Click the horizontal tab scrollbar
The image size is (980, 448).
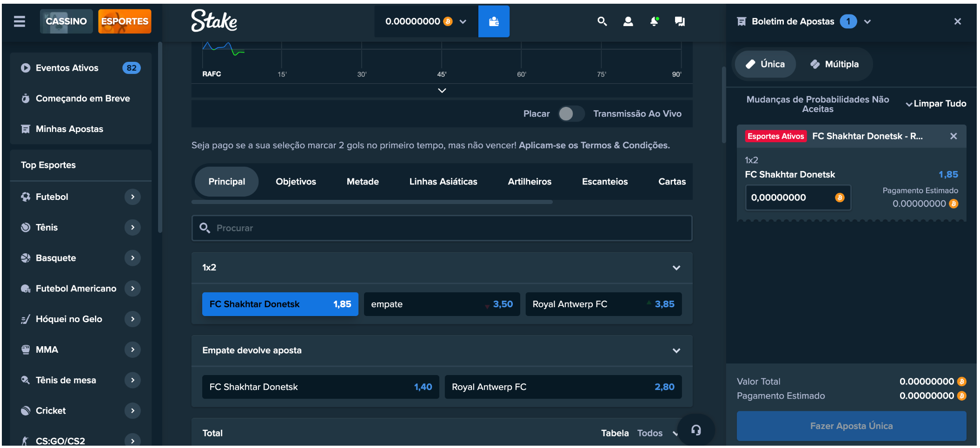pyautogui.click(x=372, y=202)
